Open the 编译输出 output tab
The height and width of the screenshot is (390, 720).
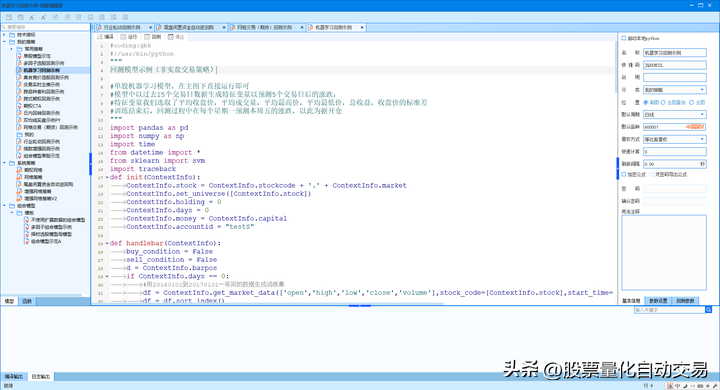coord(14,377)
